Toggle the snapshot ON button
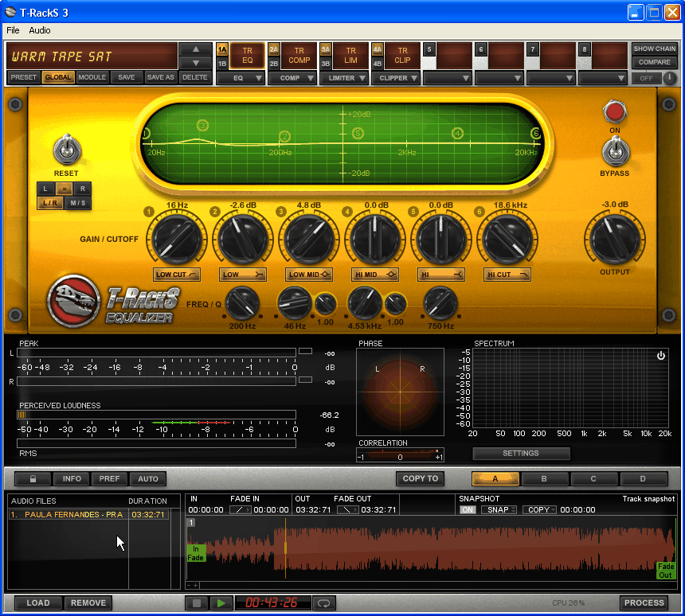685x616 pixels. pyautogui.click(x=468, y=510)
